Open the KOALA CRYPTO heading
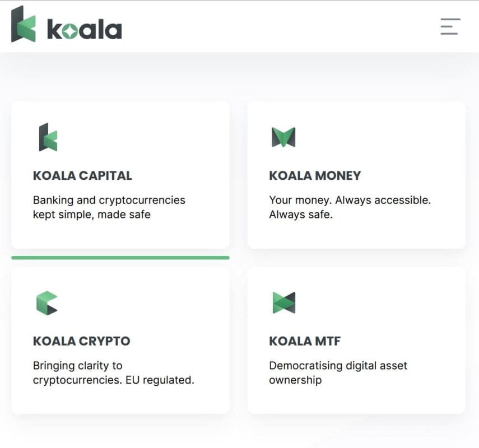The height and width of the screenshot is (448, 479). click(x=82, y=341)
